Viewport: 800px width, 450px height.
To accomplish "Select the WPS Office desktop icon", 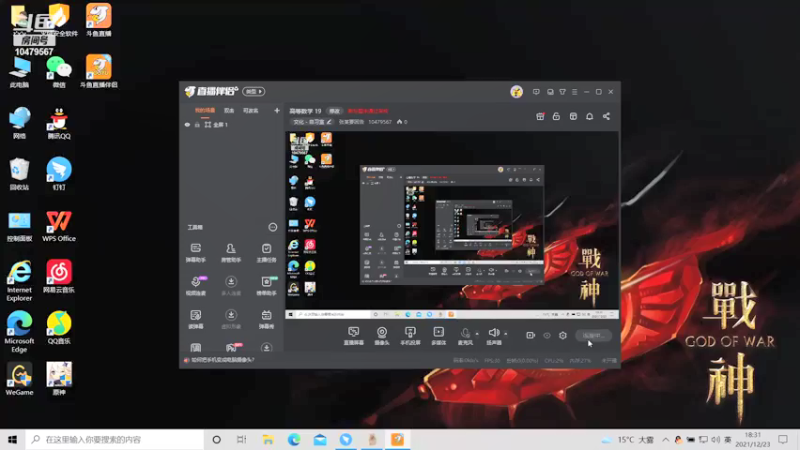I will 59,226.
